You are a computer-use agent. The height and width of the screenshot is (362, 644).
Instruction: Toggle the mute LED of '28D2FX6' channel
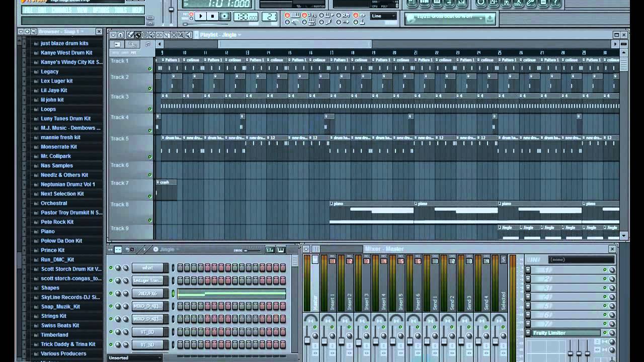pyautogui.click(x=111, y=293)
